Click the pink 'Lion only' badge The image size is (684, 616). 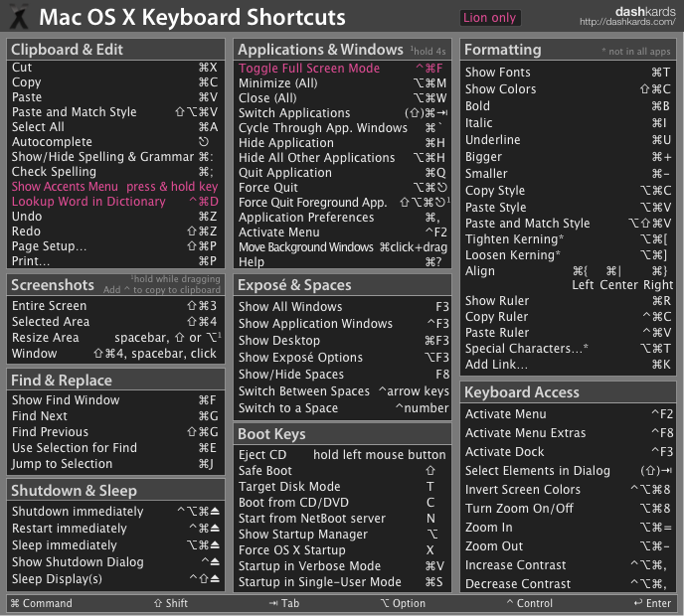click(x=489, y=18)
